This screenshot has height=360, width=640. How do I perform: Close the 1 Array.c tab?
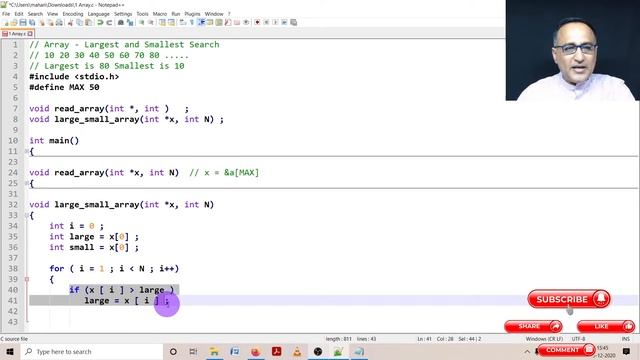tap(30, 33)
